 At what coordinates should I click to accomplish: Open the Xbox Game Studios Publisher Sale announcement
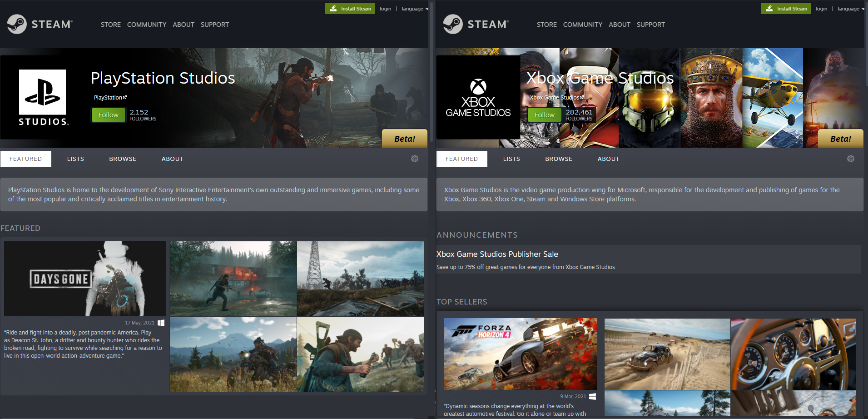pyautogui.click(x=497, y=254)
